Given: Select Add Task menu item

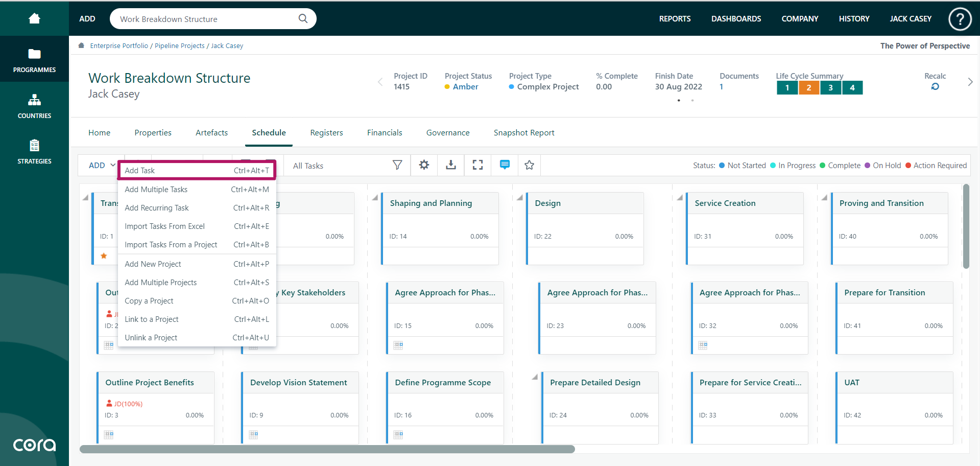Looking at the screenshot, I should pos(197,171).
